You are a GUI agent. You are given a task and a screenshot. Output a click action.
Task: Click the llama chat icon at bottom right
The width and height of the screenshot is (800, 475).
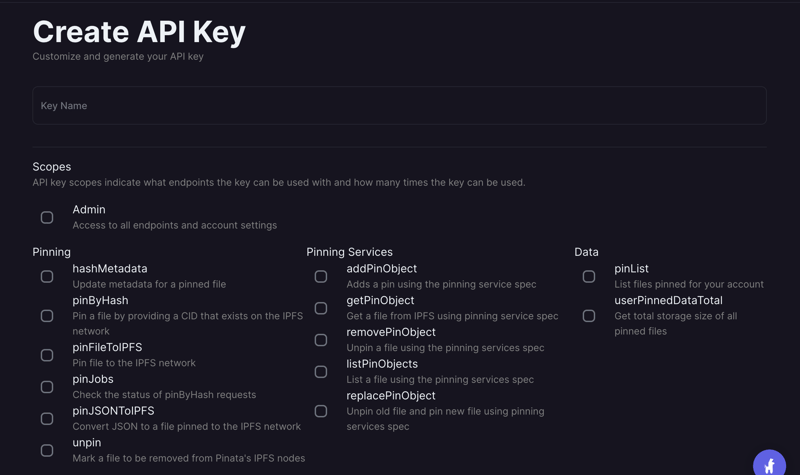tap(769, 465)
